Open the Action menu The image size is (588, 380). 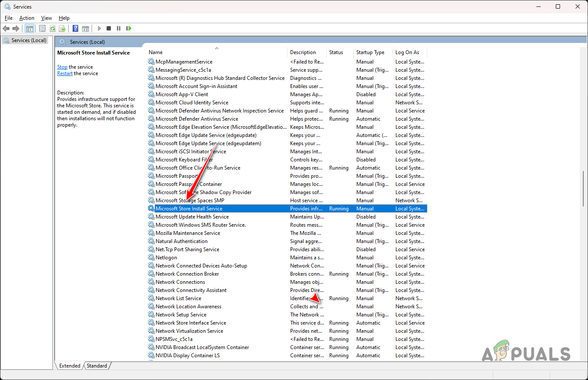[27, 18]
